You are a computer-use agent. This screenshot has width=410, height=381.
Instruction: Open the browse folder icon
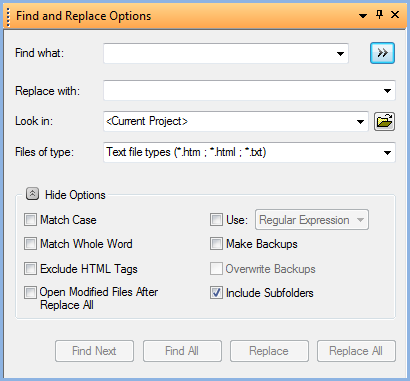(x=384, y=121)
